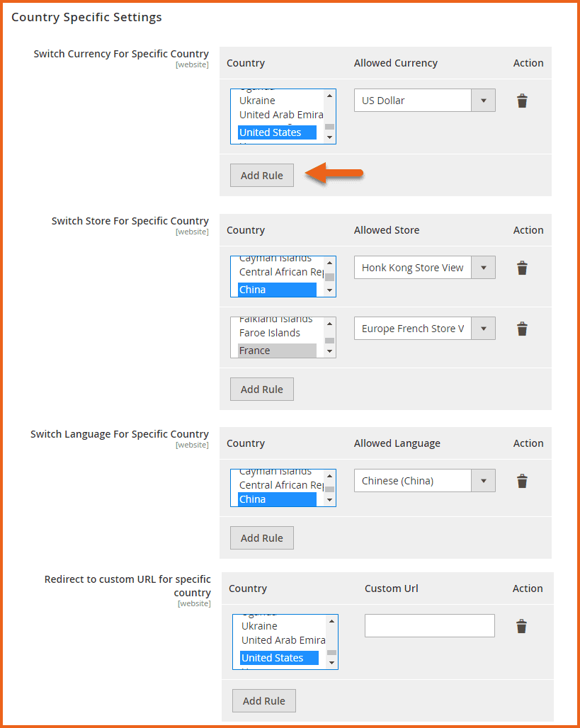This screenshot has width=580, height=728.
Task: Delete the Europe French Store rule
Action: coord(522,329)
